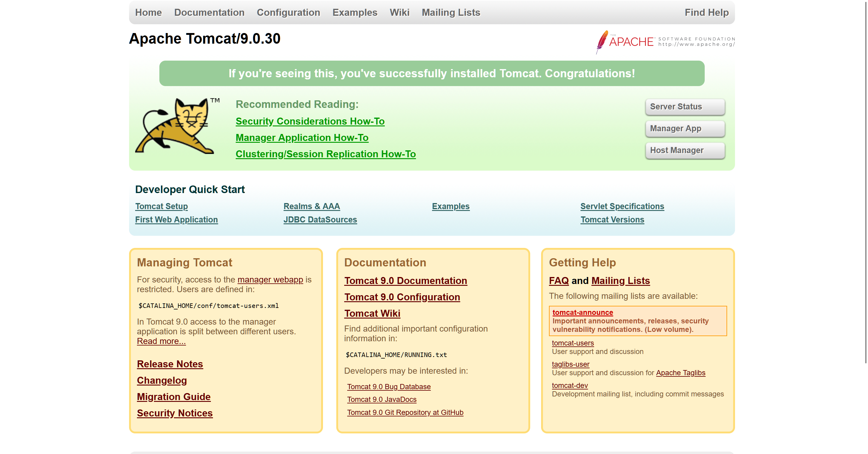Open the FAQ link in Getting Help
868x454 pixels.
[x=559, y=281]
